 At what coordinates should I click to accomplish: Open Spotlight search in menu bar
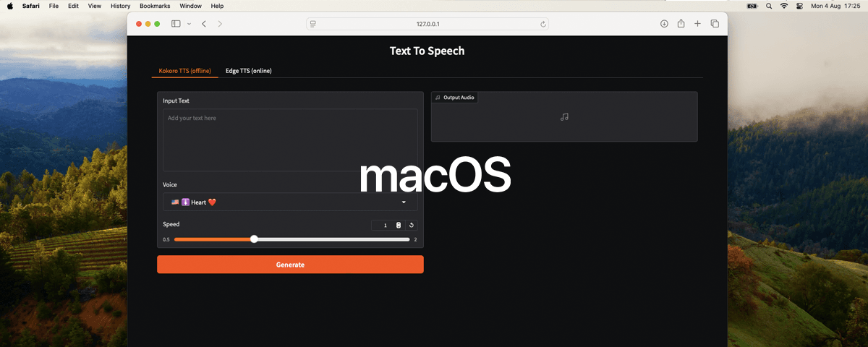tap(768, 6)
